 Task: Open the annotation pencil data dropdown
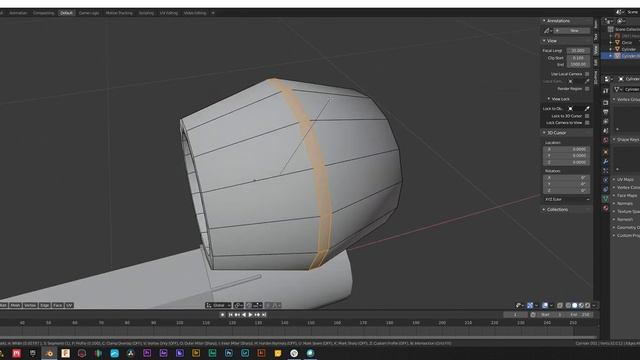click(x=547, y=31)
